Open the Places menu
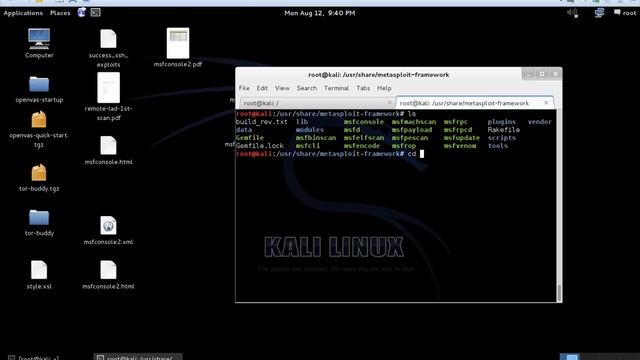 pyautogui.click(x=60, y=13)
